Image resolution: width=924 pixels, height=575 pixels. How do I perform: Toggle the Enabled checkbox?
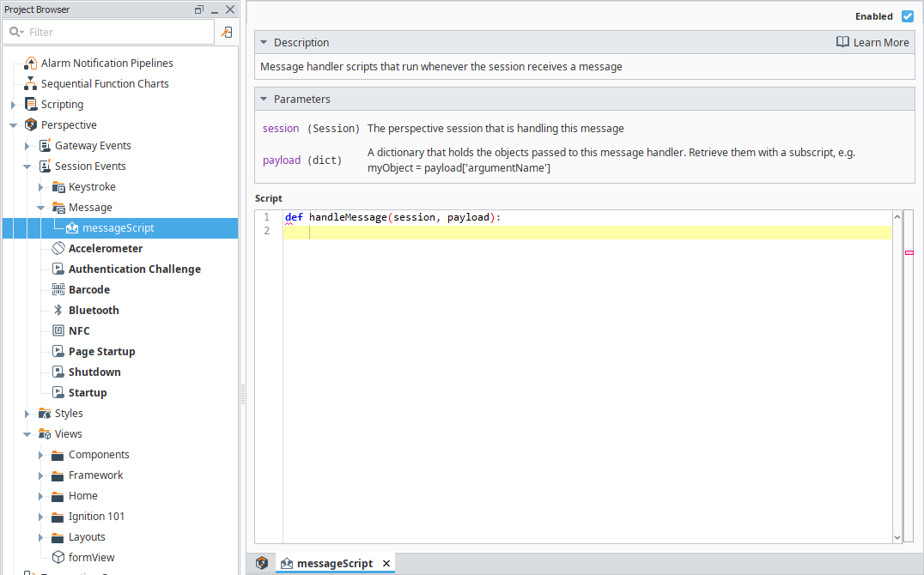click(908, 16)
